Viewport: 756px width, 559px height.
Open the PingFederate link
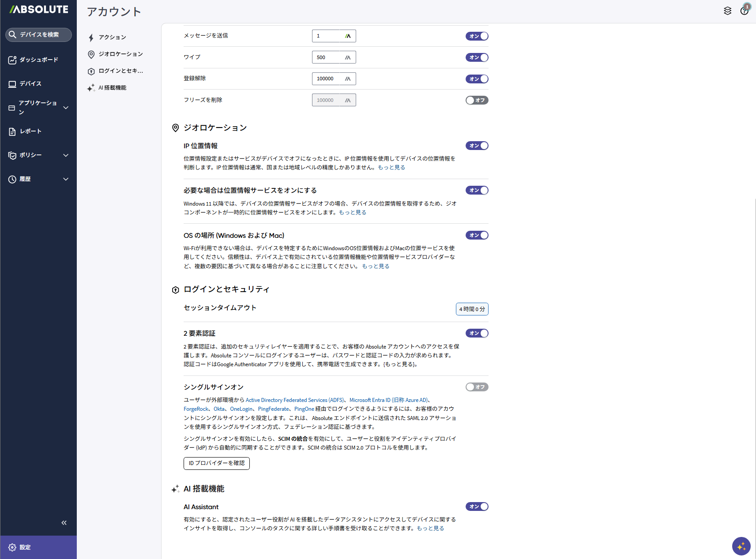pyautogui.click(x=274, y=409)
